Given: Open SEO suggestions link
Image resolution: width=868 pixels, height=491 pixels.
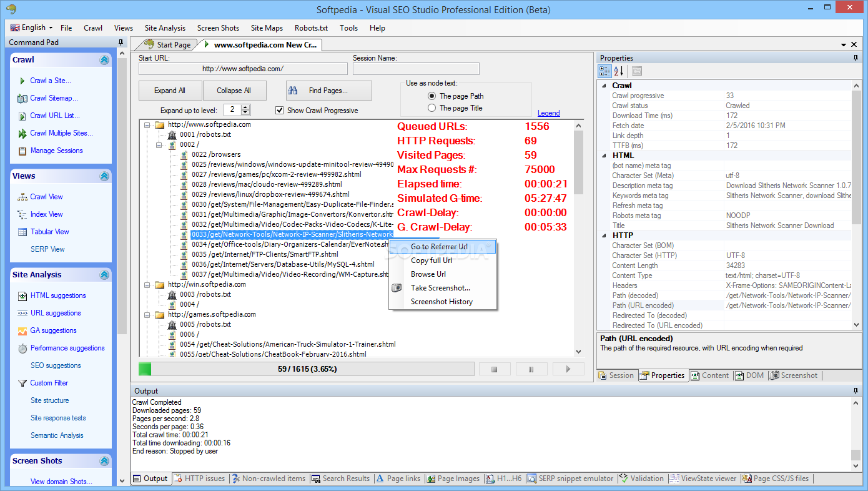Looking at the screenshot, I should tap(56, 365).
